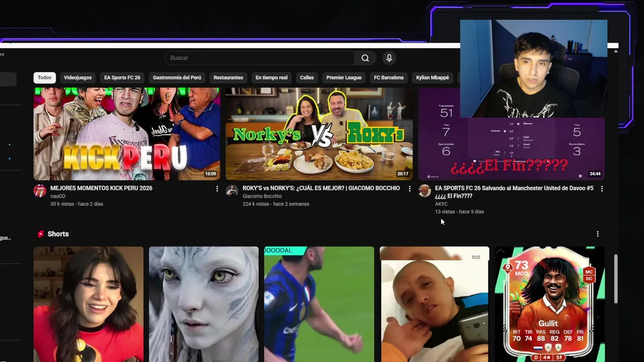644x362 pixels.
Task: Click the streamer webcam overlay
Action: click(534, 69)
